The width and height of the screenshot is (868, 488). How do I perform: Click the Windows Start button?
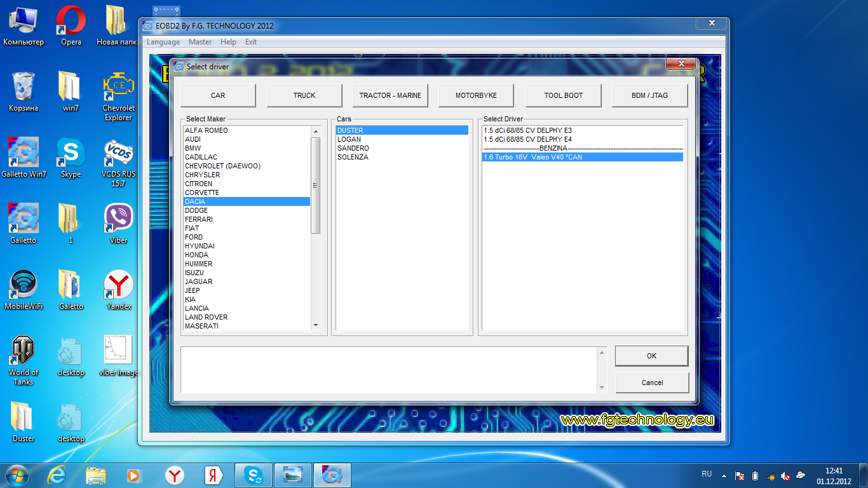[17, 475]
